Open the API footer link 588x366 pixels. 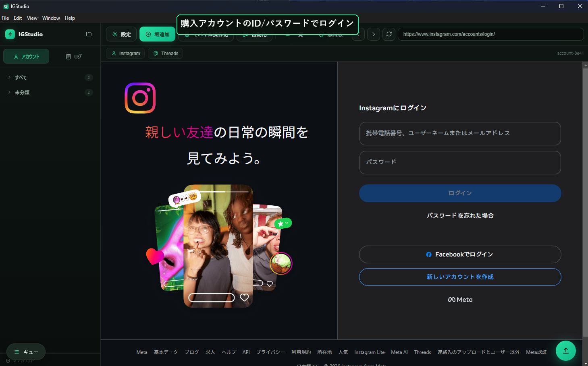[246, 352]
